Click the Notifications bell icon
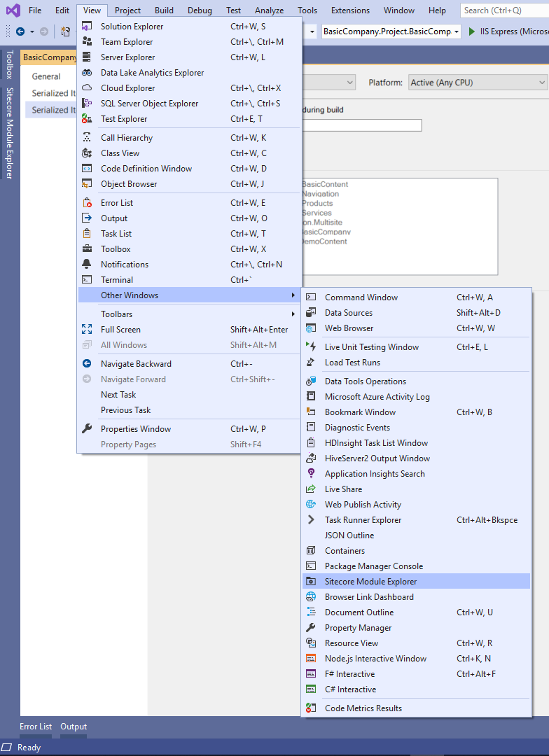 tap(87, 264)
